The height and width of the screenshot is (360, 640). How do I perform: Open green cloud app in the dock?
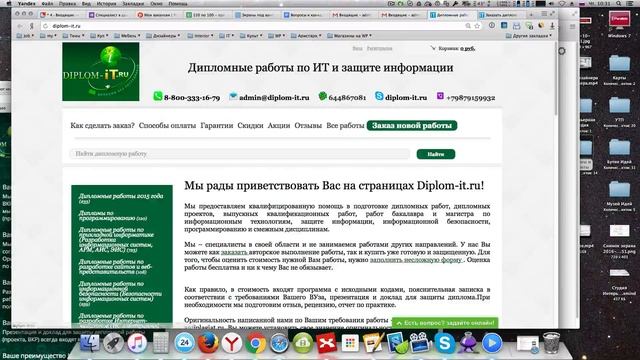pyautogui.click(x=302, y=343)
